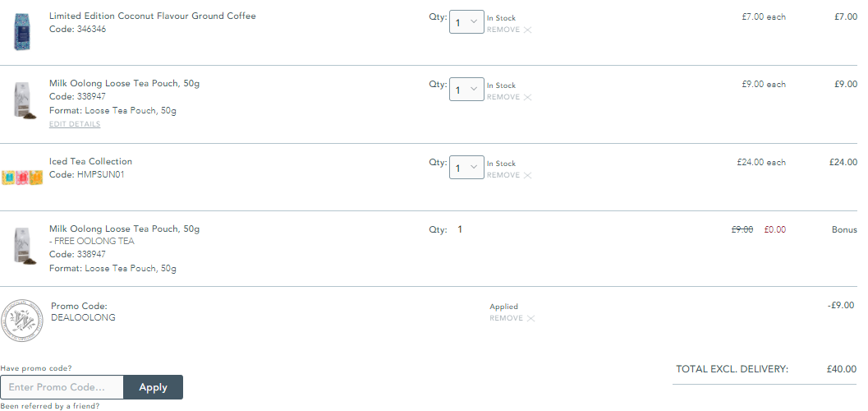Open quantity dropdown for Milk Oolong pouch

point(466,89)
